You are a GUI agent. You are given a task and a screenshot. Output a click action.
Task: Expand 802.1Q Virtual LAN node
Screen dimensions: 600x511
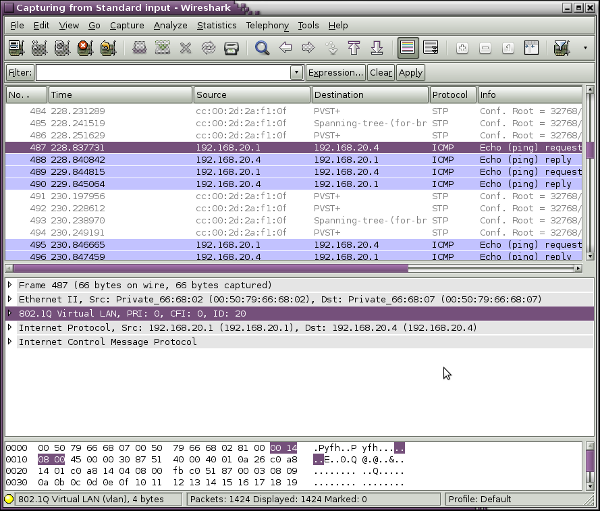[x=10, y=313]
